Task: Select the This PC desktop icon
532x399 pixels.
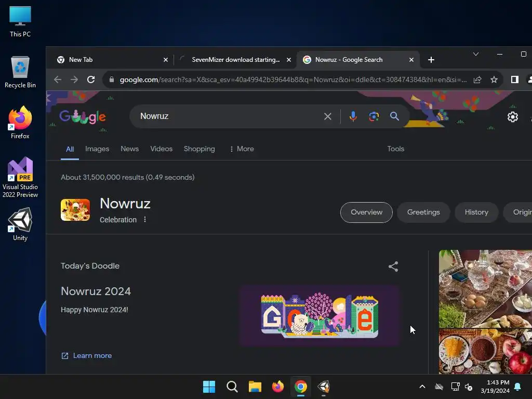Action: pos(20,22)
